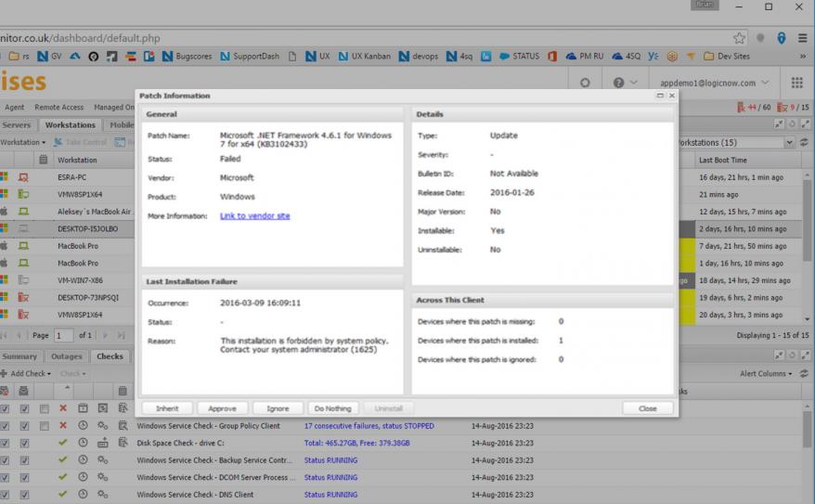The image size is (815, 504).
Task: Click the monitor icon beside Aleksey's MacBook Air
Action: (23, 212)
